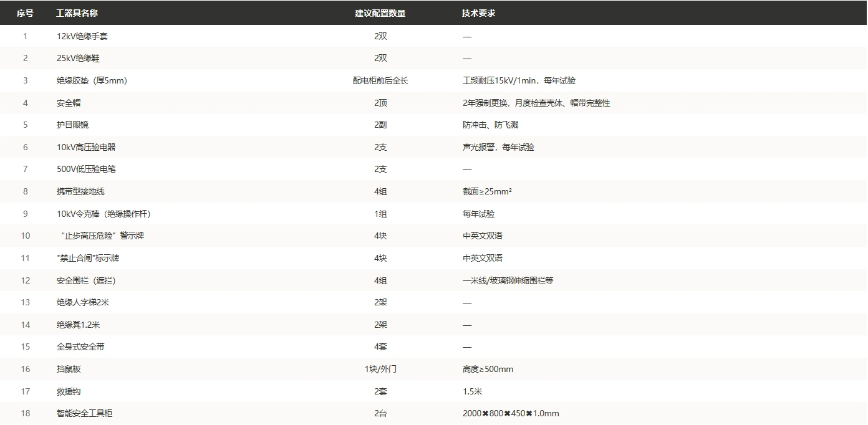Click the 挡鼠板 name cell
This screenshot has height=425, width=868.
click(x=69, y=369)
